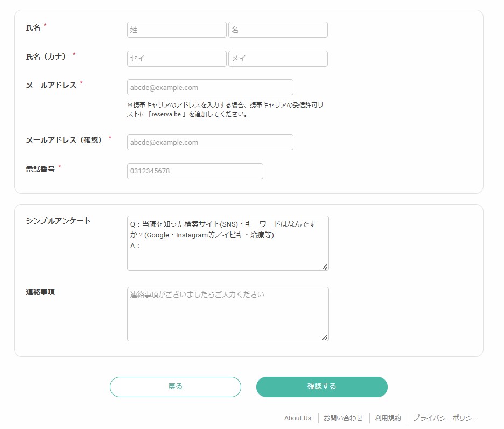Viewport: 504px width, 429px height.
Task: Click the 電話番号 field label
Action: [x=40, y=169]
